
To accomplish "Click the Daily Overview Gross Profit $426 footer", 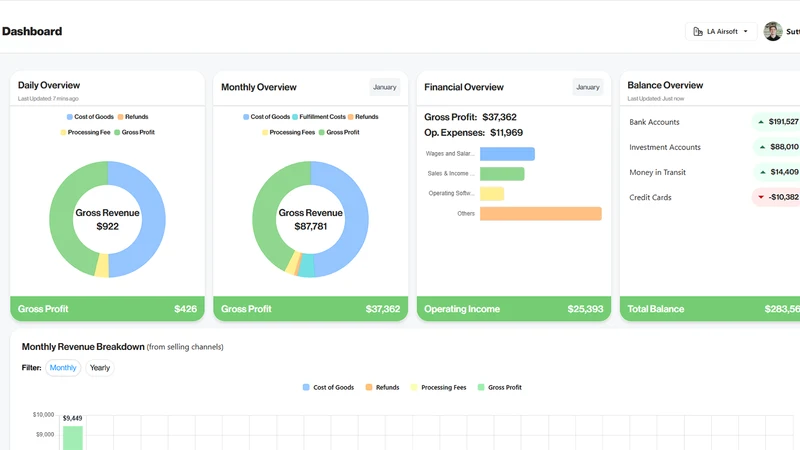I will tap(107, 309).
